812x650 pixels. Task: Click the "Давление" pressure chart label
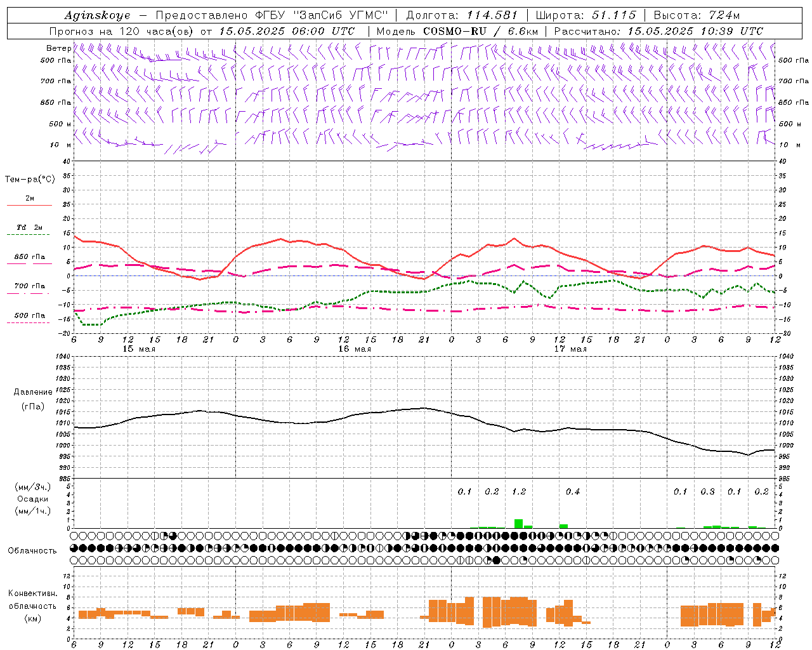tap(33, 392)
